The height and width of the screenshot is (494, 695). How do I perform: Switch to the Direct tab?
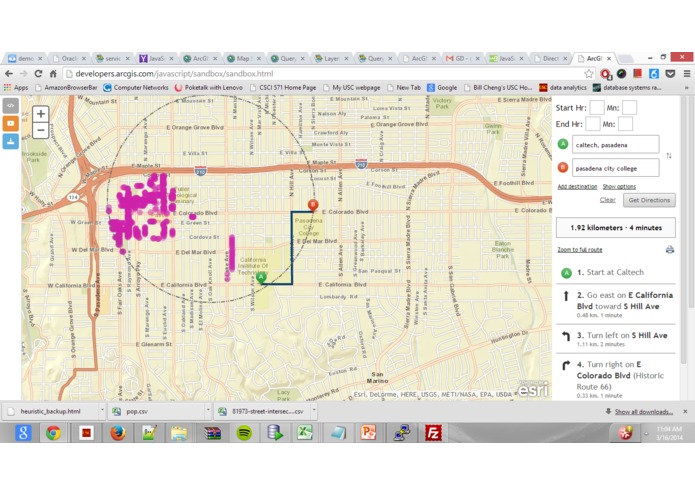pyautogui.click(x=550, y=58)
